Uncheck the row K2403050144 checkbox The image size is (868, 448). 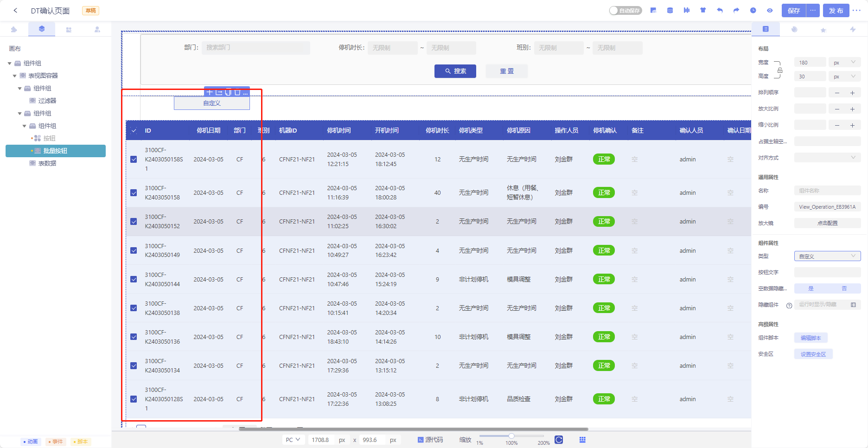pos(134,279)
